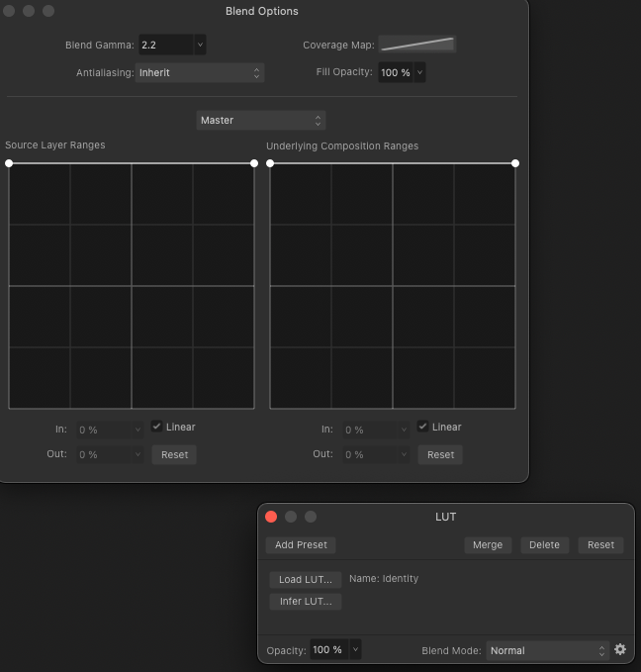
Task: Click the Load LUT... button
Action: pos(305,579)
